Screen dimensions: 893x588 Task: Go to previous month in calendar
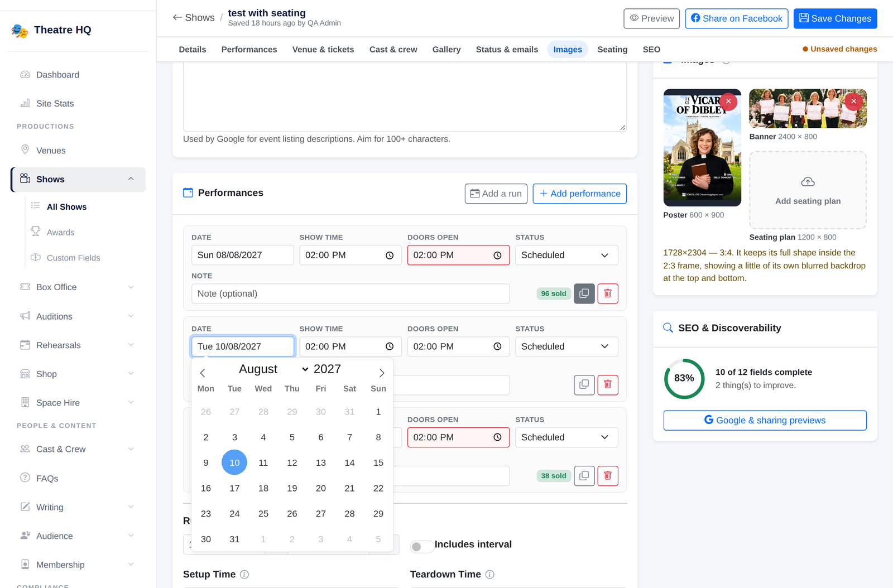[203, 373]
